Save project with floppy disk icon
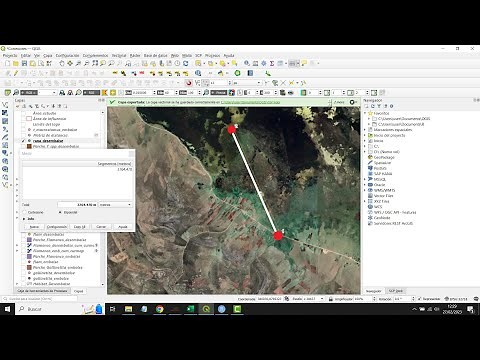 [24, 63]
